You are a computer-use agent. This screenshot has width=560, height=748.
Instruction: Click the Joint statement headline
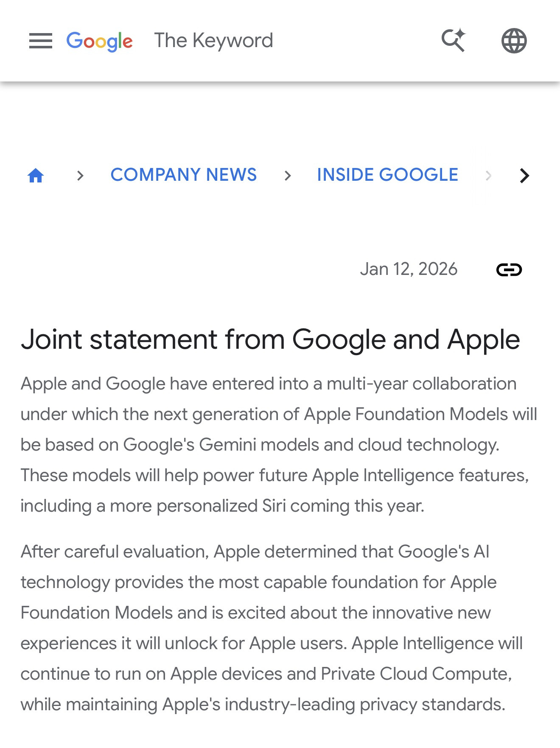pyautogui.click(x=270, y=340)
